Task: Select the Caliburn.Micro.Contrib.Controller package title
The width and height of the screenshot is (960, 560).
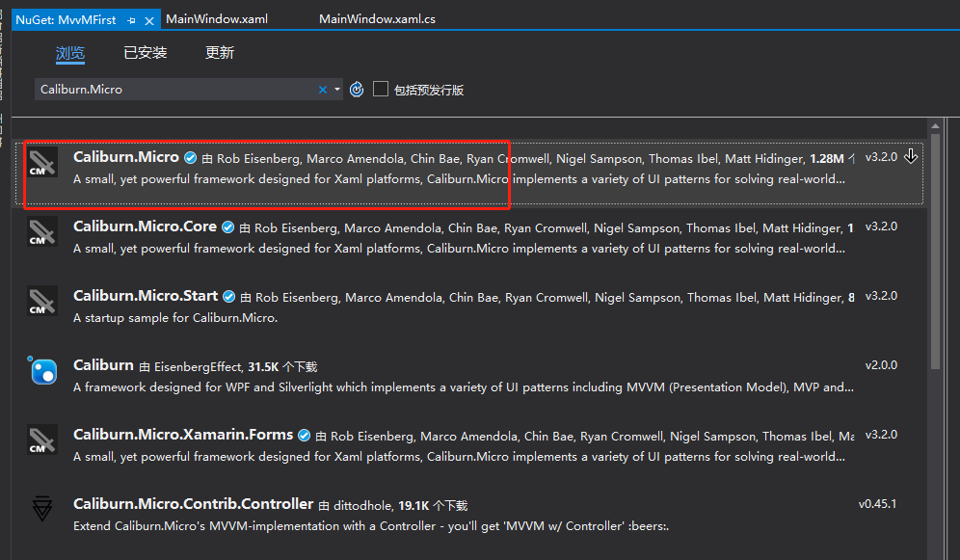Action: pyautogui.click(x=194, y=504)
